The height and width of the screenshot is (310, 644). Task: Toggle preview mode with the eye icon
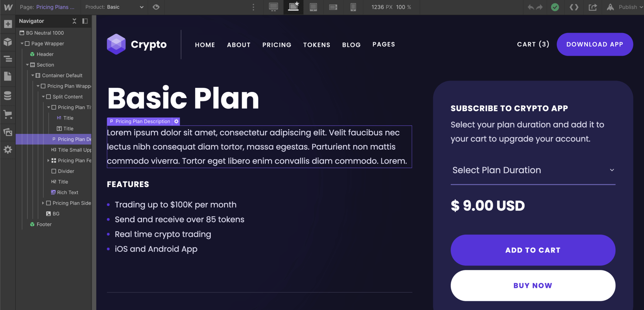(156, 7)
